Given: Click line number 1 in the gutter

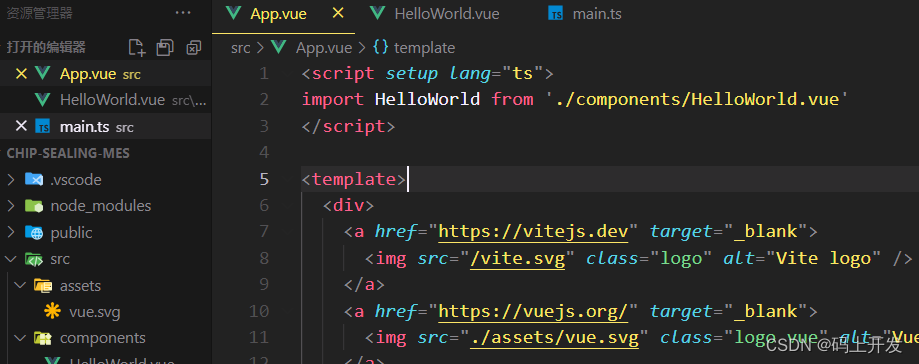Looking at the screenshot, I should point(263,73).
